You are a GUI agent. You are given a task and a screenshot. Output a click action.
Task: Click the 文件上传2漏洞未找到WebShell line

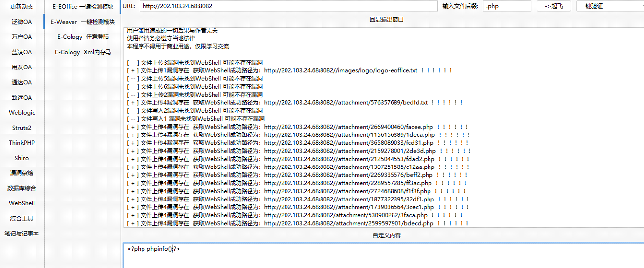(194, 95)
